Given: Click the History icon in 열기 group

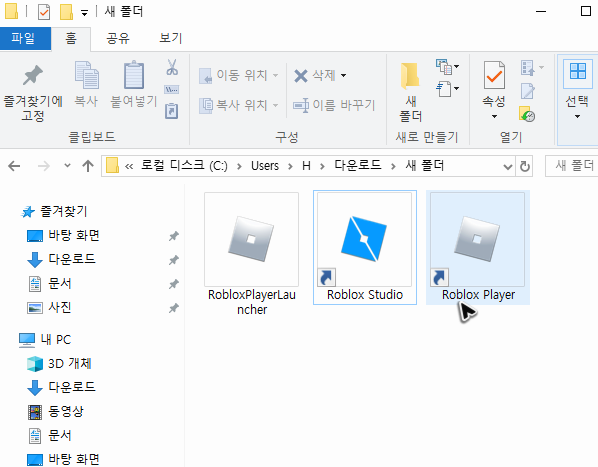Looking at the screenshot, I should pyautogui.click(x=527, y=114).
